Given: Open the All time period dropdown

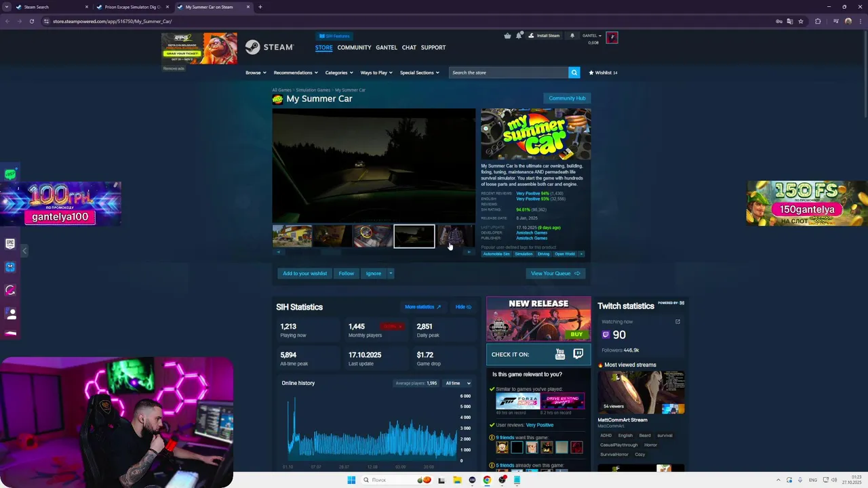Looking at the screenshot, I should [x=458, y=384].
